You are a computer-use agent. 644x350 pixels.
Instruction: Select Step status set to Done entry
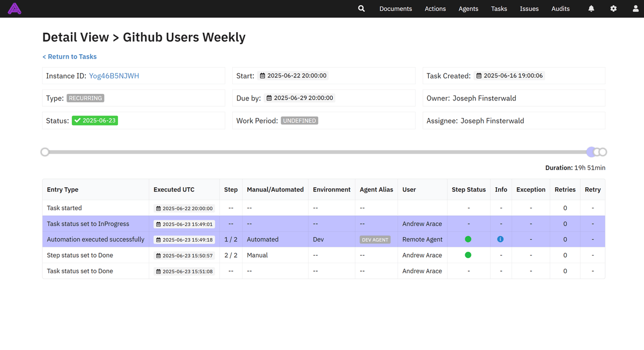pos(80,255)
